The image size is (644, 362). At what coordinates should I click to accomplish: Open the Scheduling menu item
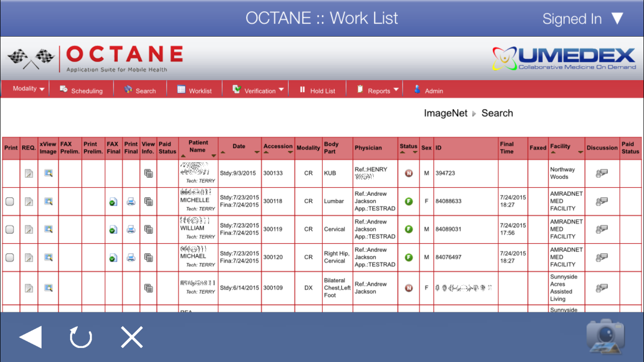(x=81, y=90)
